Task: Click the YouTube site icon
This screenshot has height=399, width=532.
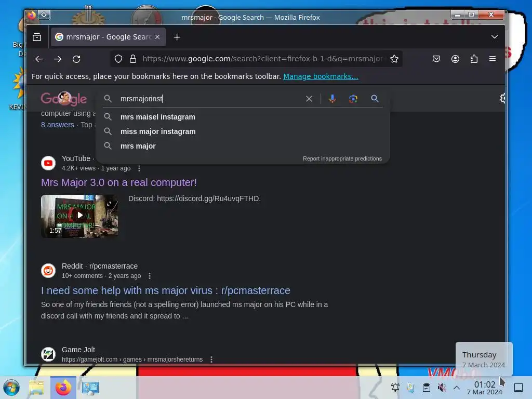Action: 48,163
